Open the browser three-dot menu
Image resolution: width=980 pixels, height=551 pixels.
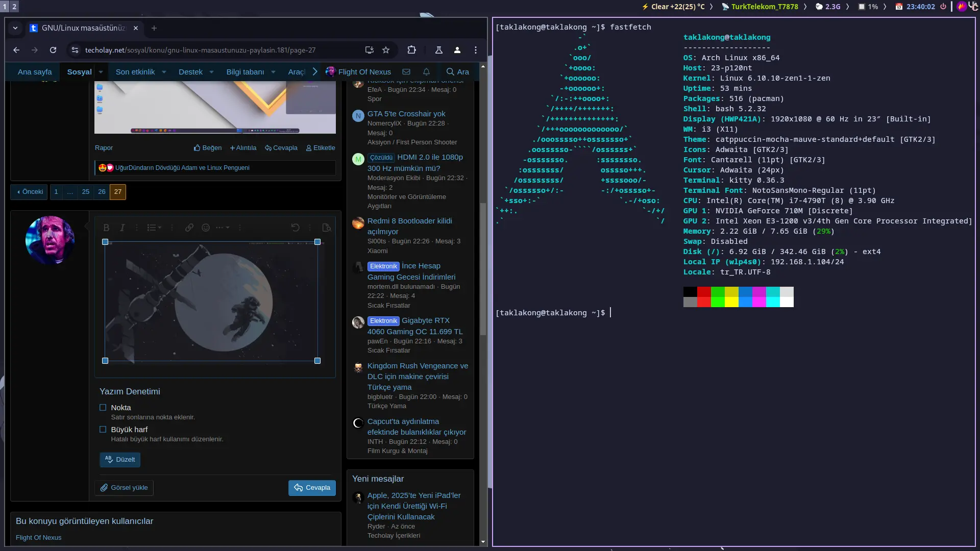[476, 50]
